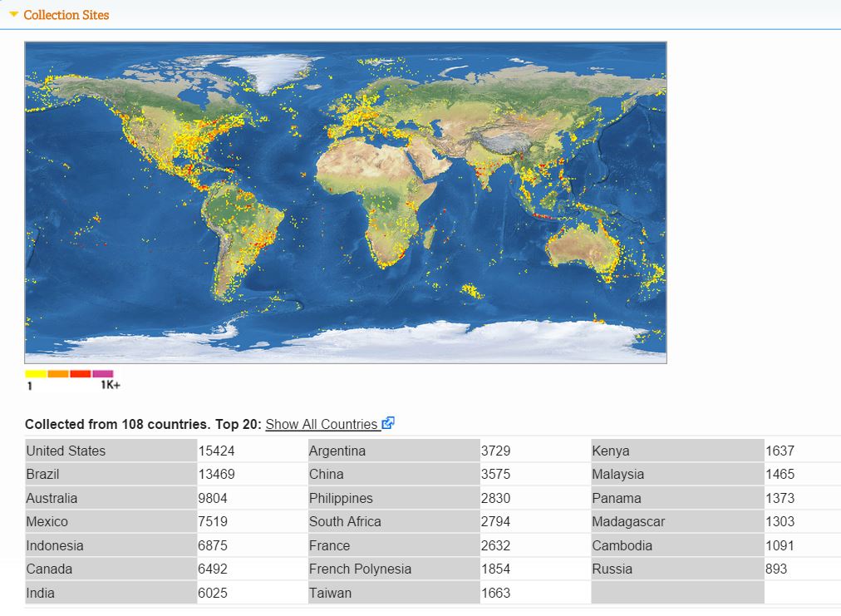Select the United States table cell

point(111,451)
